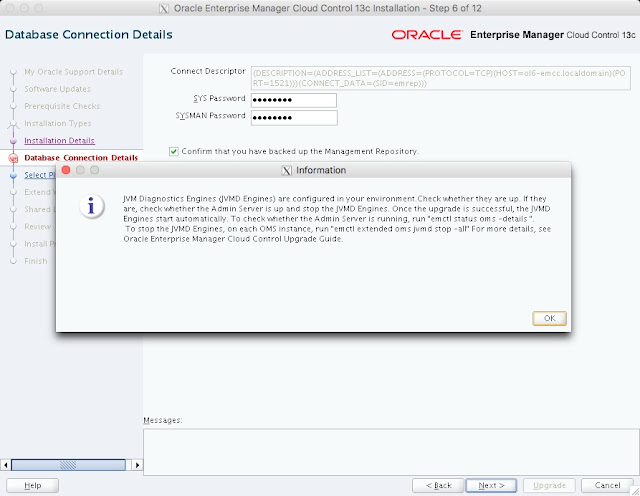Click the purple step marker beside Installation Details
640x496 pixels.
click(x=13, y=141)
